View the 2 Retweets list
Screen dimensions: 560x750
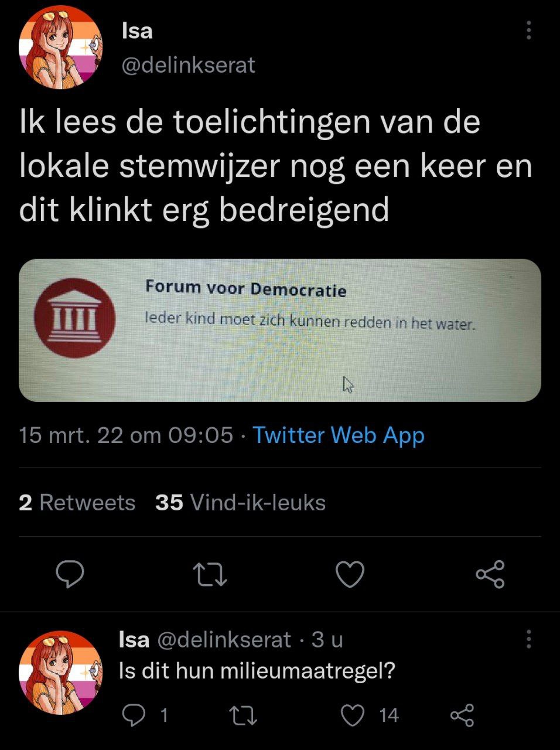77,503
